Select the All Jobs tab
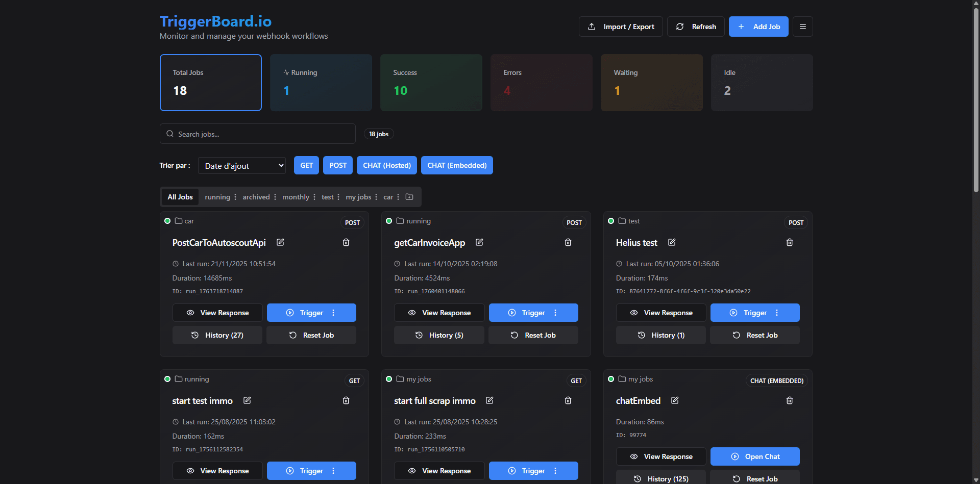Image resolution: width=980 pixels, height=484 pixels. coord(180,197)
